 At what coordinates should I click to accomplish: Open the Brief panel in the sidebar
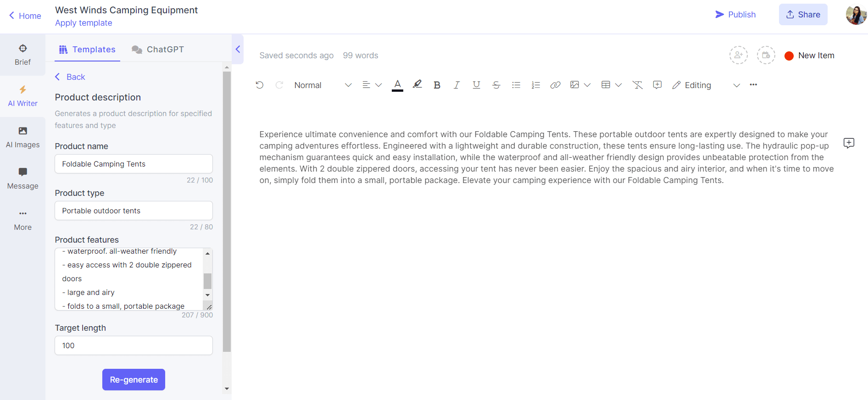[x=22, y=55]
